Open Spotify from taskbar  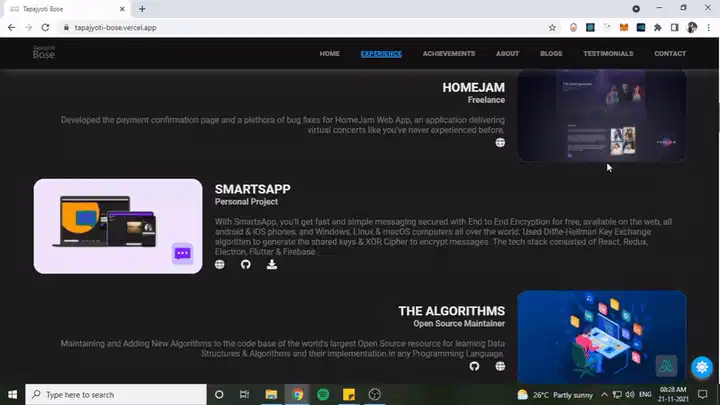(323, 394)
